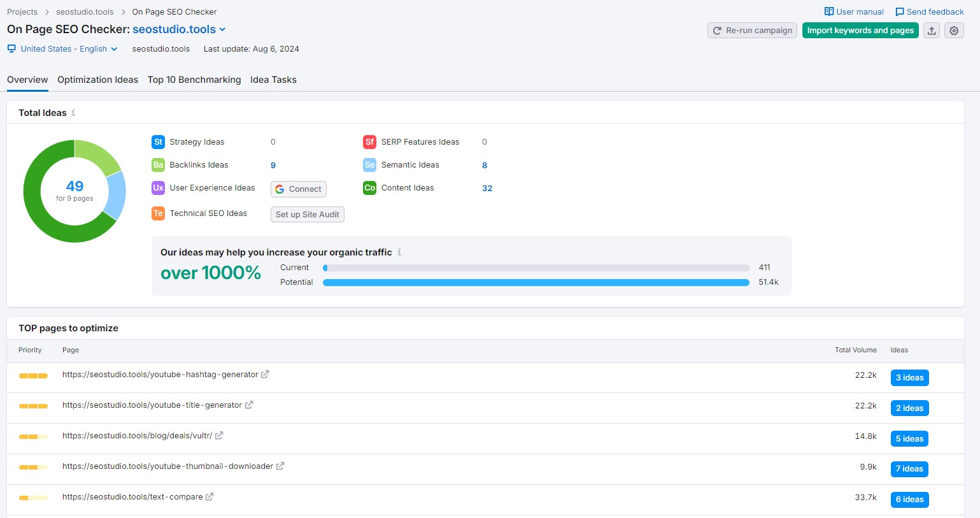
Task: Click the export (upload arrow) icon button
Action: 932,31
